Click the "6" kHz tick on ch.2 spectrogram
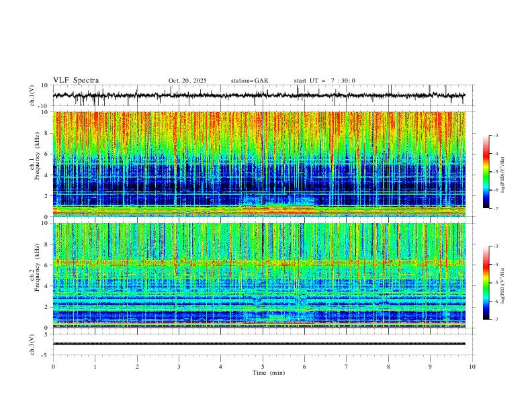This screenshot has height=411, width=532. click(x=47, y=265)
